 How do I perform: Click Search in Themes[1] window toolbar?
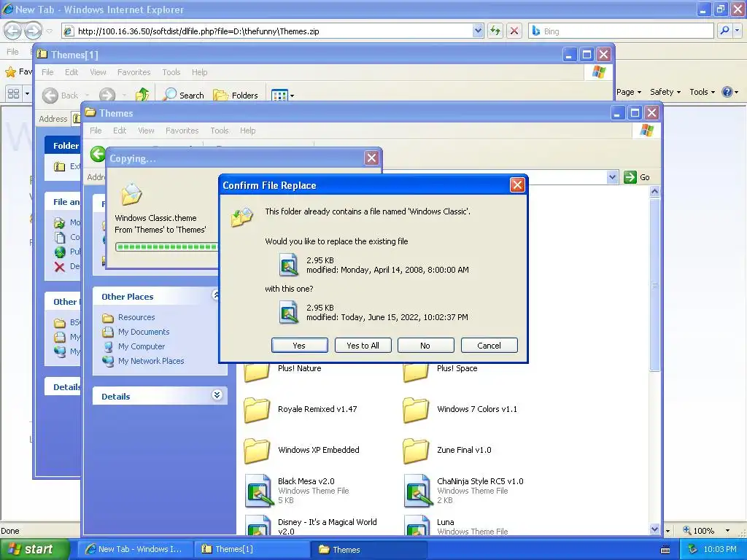click(183, 96)
